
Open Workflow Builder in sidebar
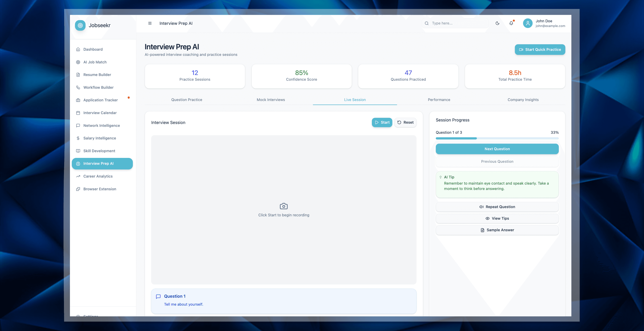98,87
